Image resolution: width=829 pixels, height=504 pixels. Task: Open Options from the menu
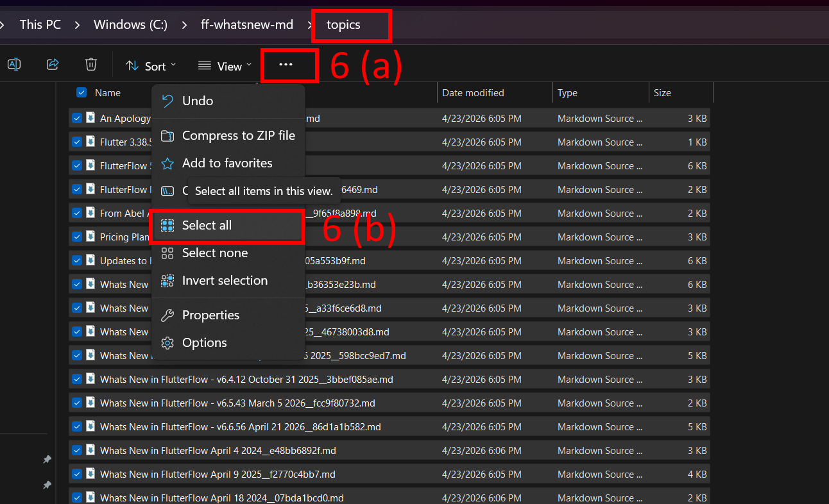click(228, 342)
